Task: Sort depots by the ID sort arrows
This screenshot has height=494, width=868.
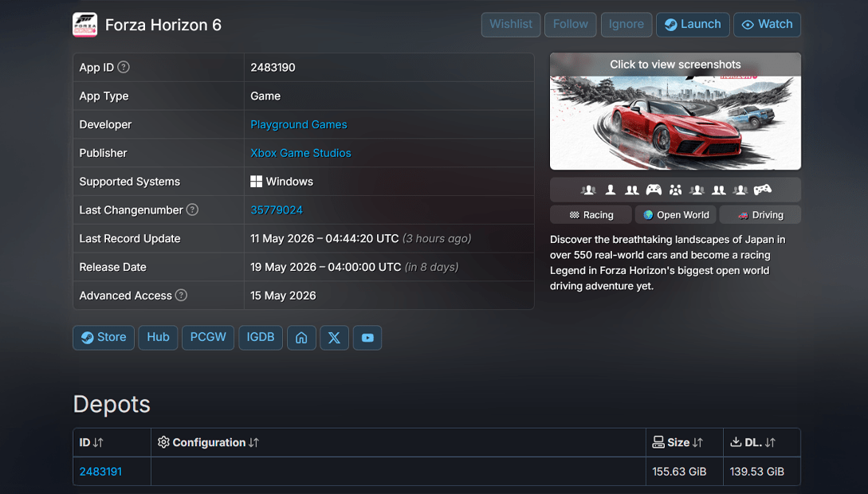Action: pos(98,442)
